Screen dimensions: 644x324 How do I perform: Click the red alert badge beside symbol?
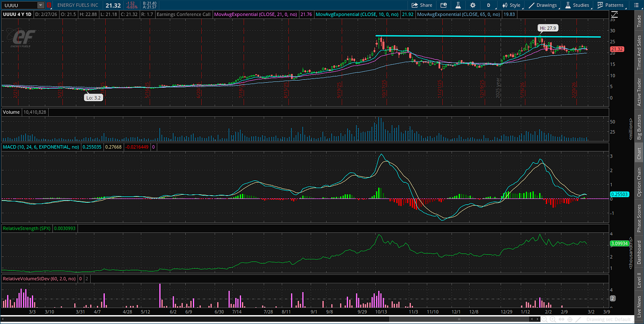(x=49, y=5)
